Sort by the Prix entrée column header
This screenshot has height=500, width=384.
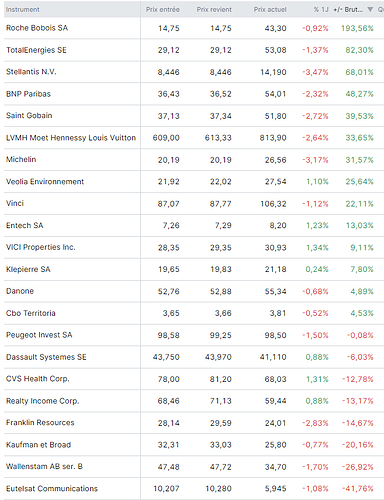point(163,10)
